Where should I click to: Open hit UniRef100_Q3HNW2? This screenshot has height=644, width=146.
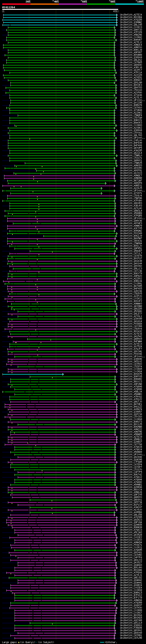coord(131,22)
